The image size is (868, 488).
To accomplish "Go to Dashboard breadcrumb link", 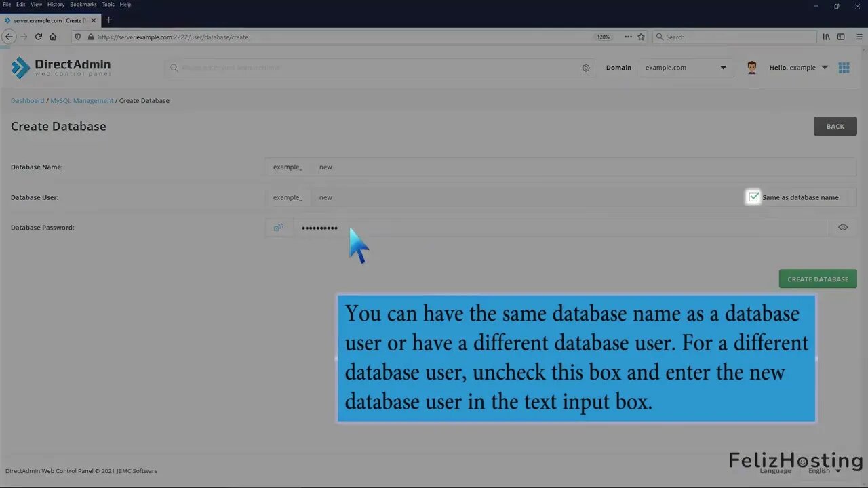I will tap(27, 100).
